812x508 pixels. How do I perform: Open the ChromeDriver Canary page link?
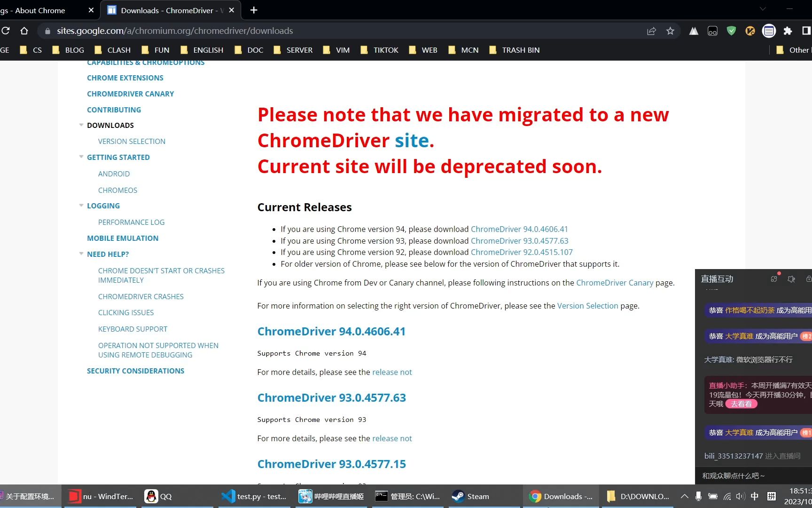tap(615, 283)
